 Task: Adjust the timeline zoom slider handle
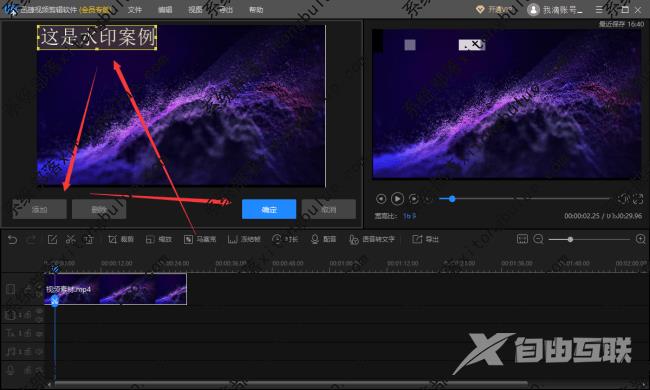coord(570,240)
